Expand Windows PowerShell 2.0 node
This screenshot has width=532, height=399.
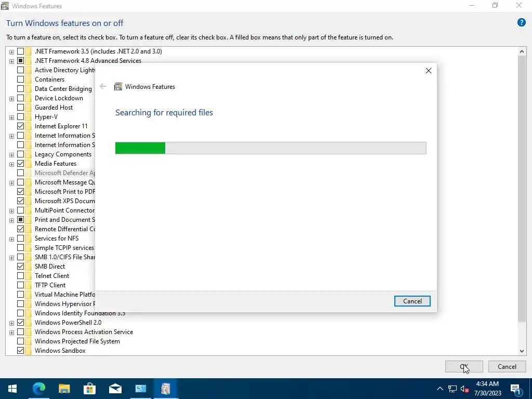point(11,323)
